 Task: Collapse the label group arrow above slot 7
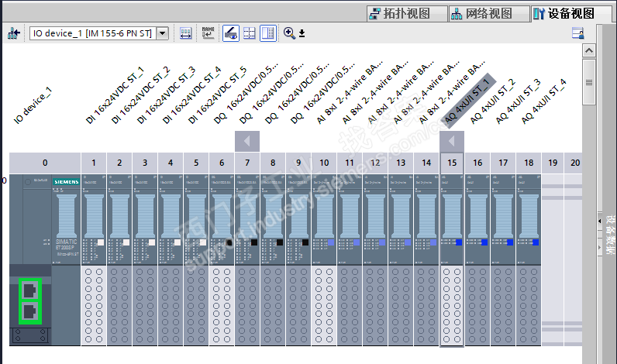pos(247,141)
